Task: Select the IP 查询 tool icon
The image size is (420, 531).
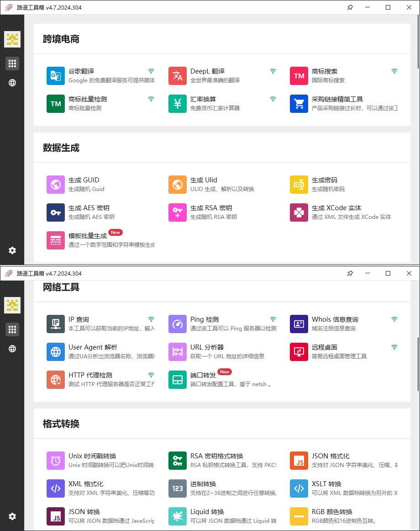Action: pyautogui.click(x=55, y=324)
